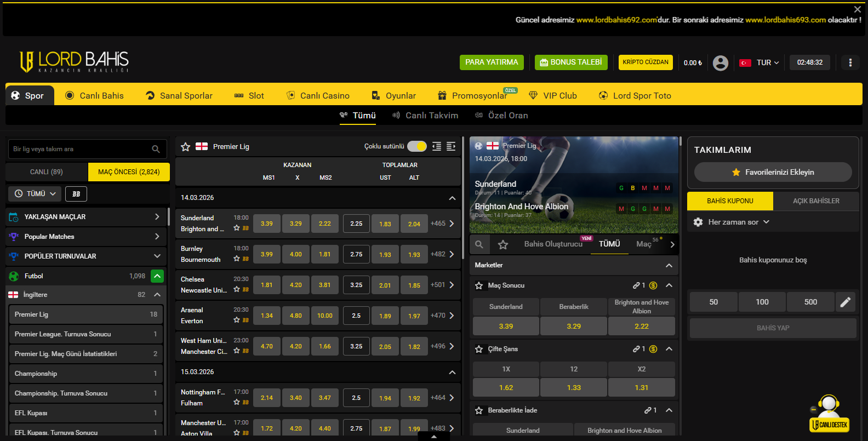Image resolution: width=868 pixels, height=441 pixels.
Task: Toggle the Çoklu sütünlü switch
Action: point(417,146)
